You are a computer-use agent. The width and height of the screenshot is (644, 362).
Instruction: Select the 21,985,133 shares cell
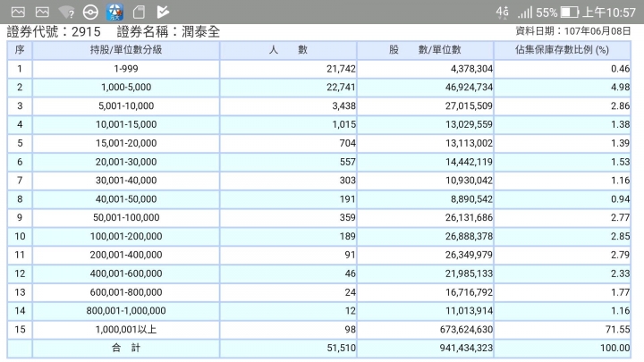point(426,274)
